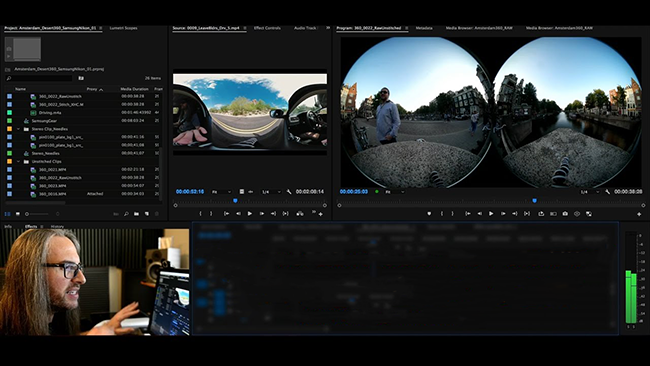Image resolution: width=650 pixels, height=366 pixels.
Task: Step forward one frame in Source monitor
Action: (262, 213)
